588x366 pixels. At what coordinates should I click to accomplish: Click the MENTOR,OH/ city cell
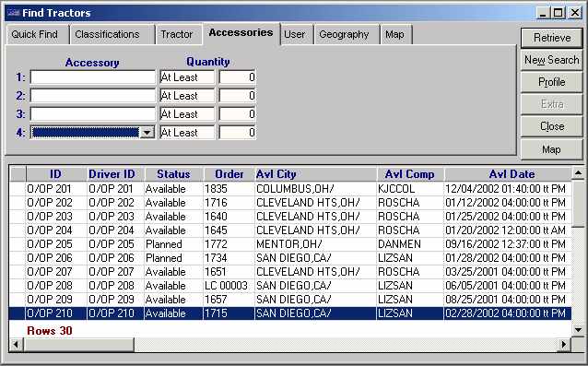315,244
